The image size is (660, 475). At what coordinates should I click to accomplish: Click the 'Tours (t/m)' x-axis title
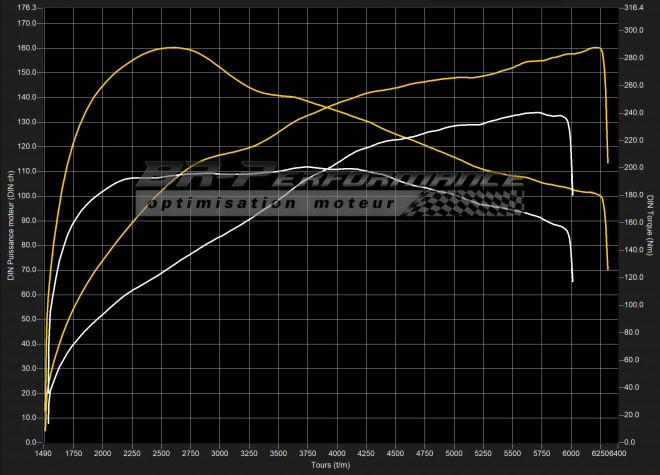click(x=329, y=465)
